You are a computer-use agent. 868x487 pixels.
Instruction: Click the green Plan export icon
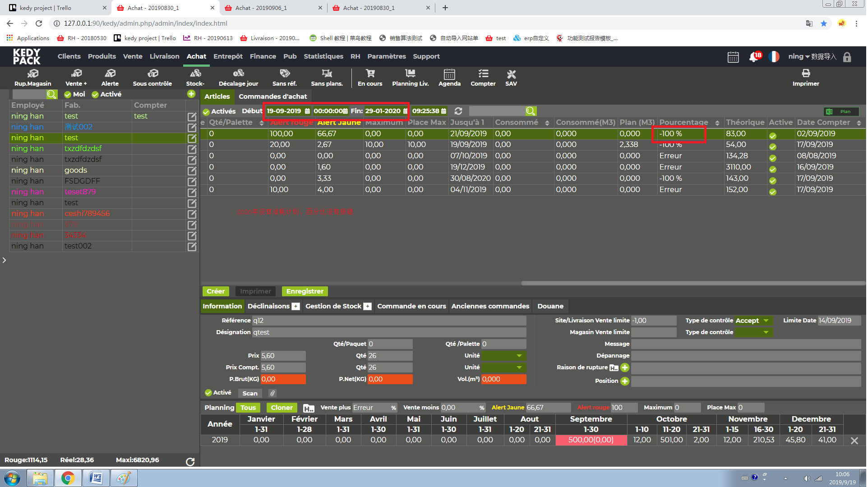point(841,111)
